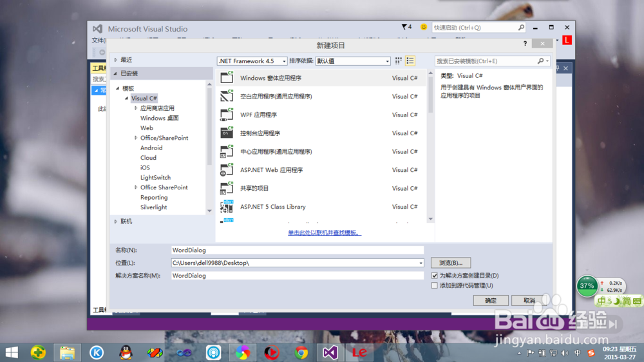This screenshot has height=362, width=644.
Task: Pick the 控制台应用程序 template icon
Action: click(x=227, y=133)
